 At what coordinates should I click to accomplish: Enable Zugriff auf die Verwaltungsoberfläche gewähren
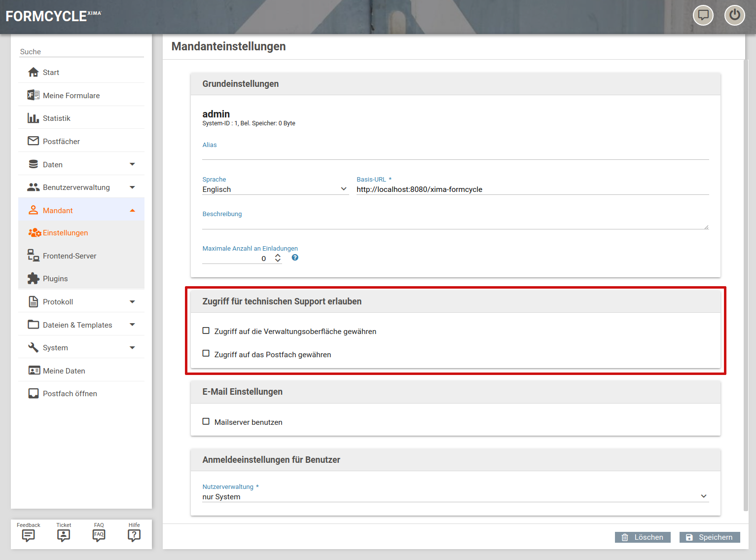pos(206,331)
